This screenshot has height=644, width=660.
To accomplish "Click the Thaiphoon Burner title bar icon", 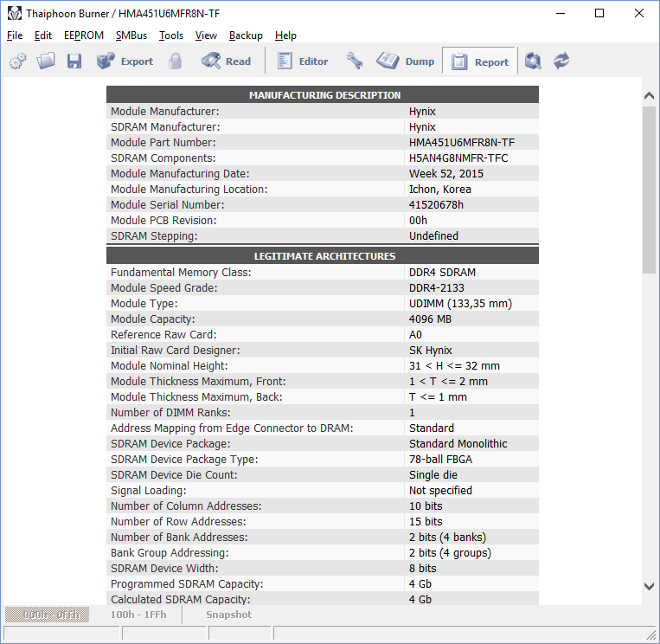I will (15, 13).
